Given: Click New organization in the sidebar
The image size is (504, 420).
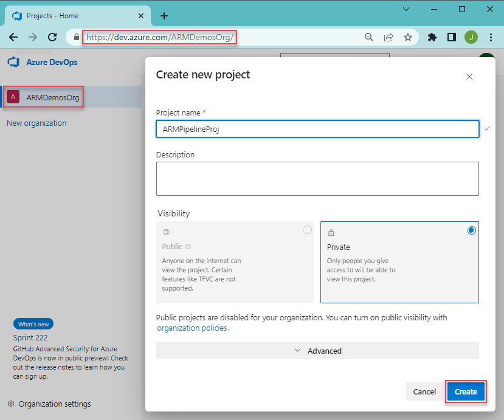Looking at the screenshot, I should (36, 123).
